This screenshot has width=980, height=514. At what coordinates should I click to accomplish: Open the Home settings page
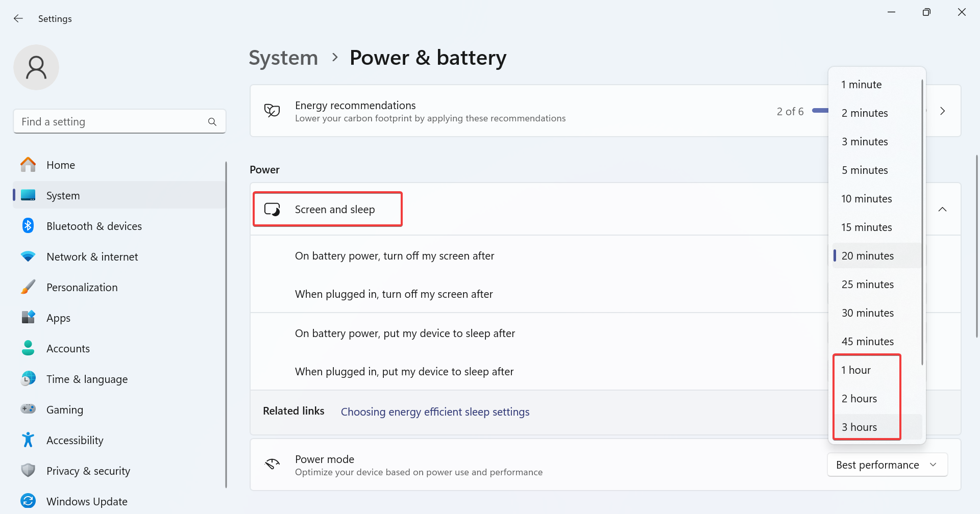(119, 165)
